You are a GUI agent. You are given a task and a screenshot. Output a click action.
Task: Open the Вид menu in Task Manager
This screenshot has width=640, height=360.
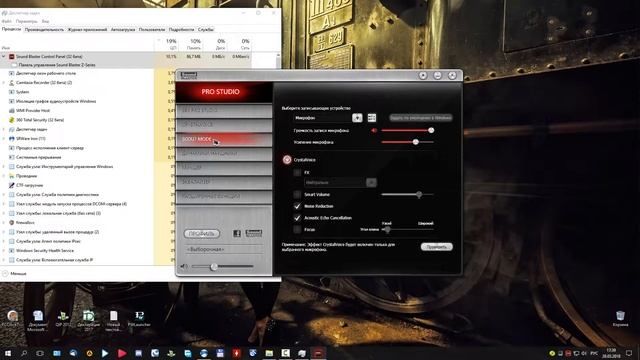tap(45, 21)
